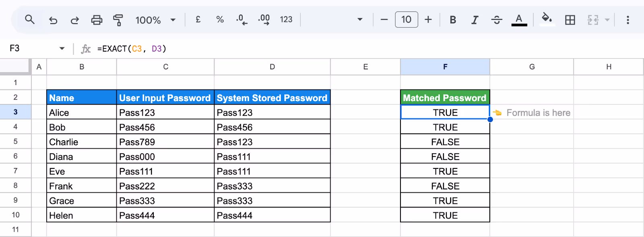Select column C header

tap(165, 67)
